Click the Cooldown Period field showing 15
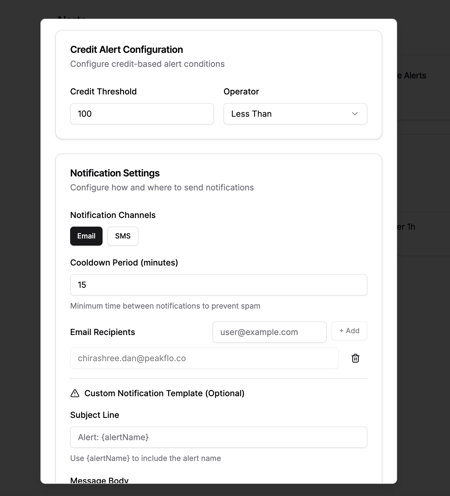The image size is (450, 496). click(219, 285)
